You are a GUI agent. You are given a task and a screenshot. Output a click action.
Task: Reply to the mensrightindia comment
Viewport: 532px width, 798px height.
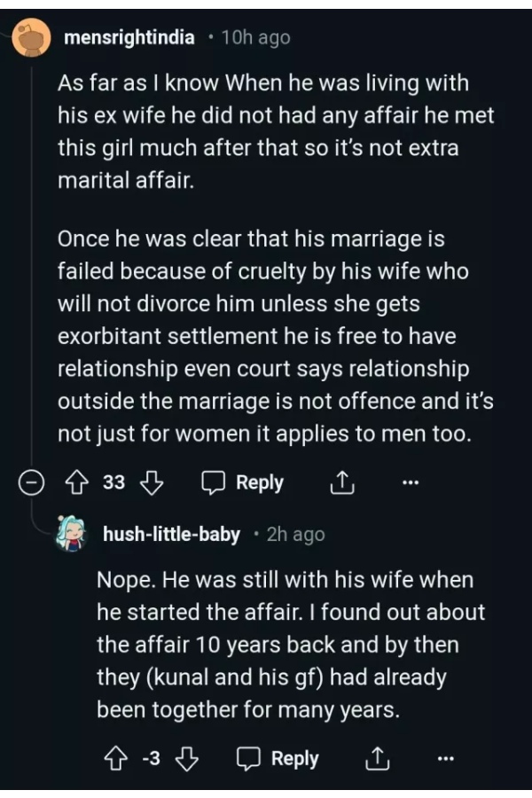[243, 483]
